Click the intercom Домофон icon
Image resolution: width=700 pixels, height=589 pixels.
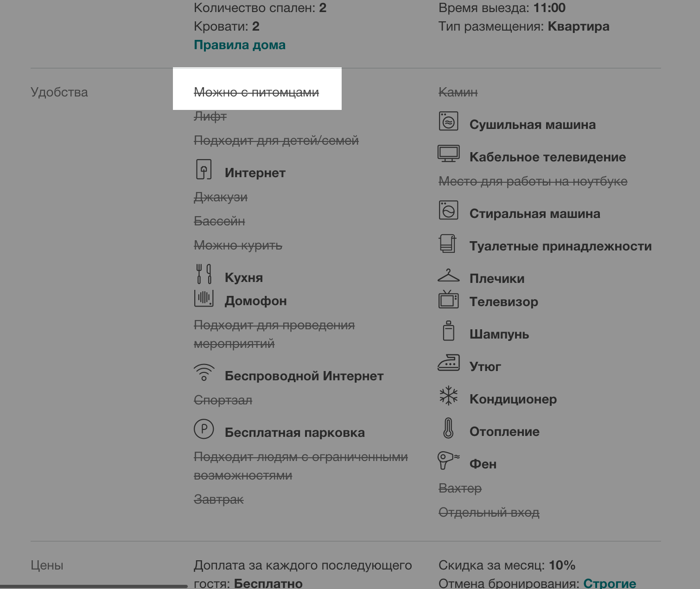coord(204,298)
